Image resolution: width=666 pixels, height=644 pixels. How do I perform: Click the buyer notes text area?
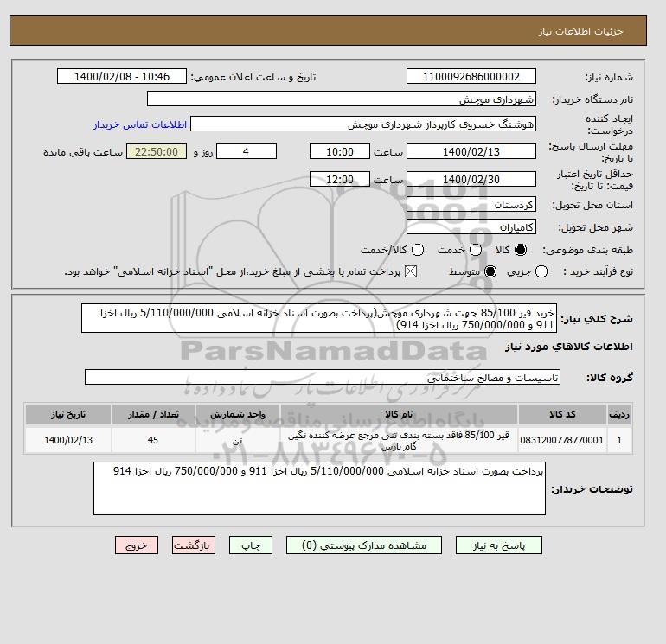point(319,488)
